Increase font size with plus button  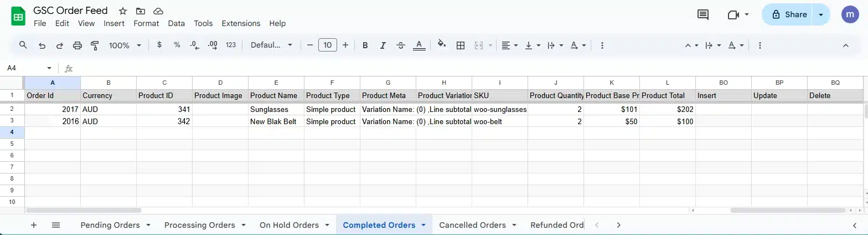tap(345, 45)
